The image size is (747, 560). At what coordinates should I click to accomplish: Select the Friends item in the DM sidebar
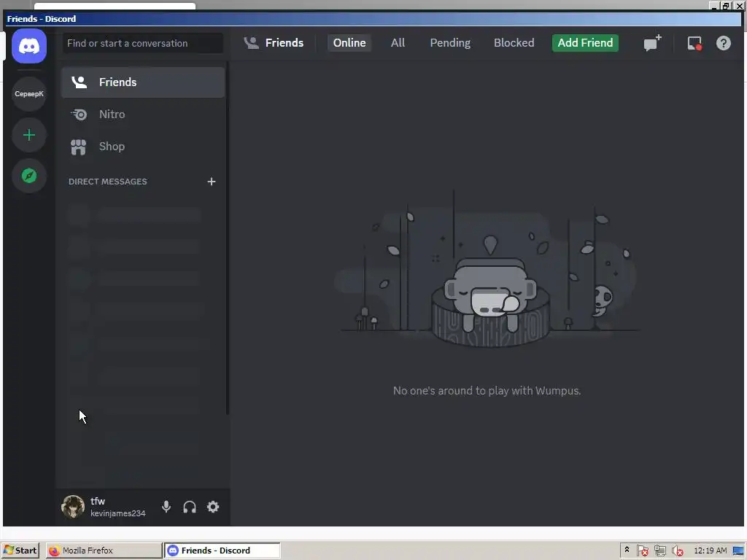click(x=142, y=82)
